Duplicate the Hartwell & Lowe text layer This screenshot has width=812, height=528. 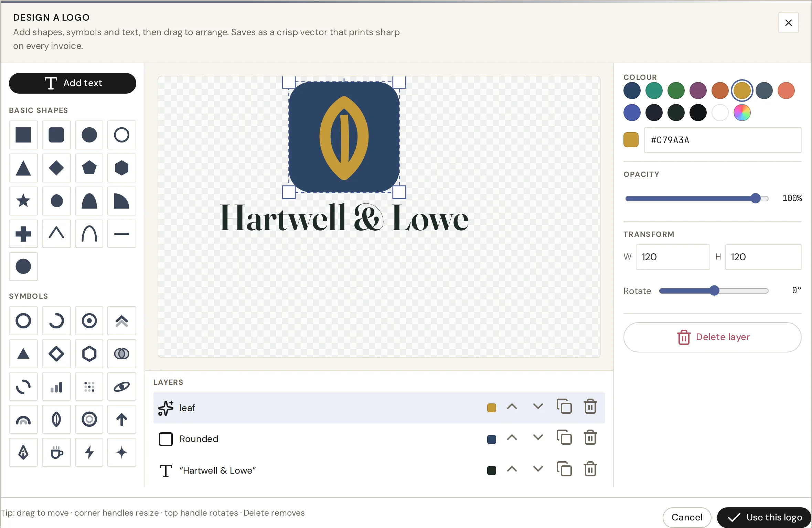pos(564,469)
